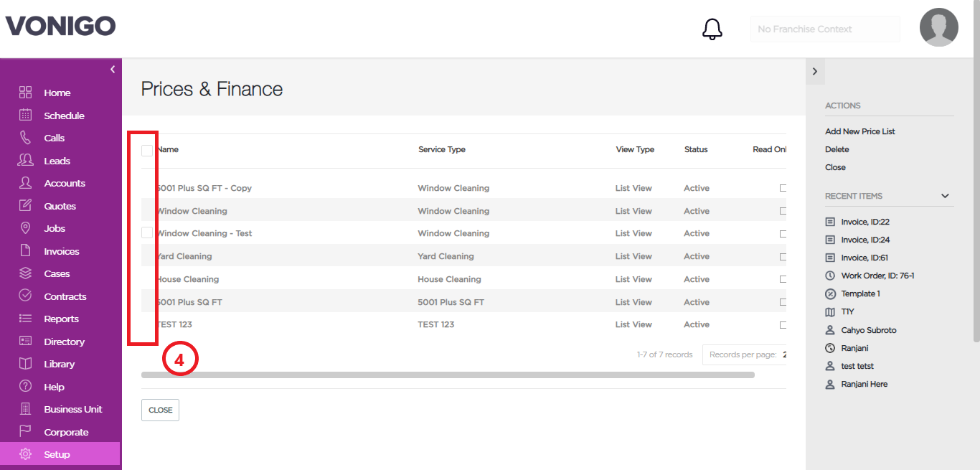
Task: Click the Calls phone icon
Action: 25,138
